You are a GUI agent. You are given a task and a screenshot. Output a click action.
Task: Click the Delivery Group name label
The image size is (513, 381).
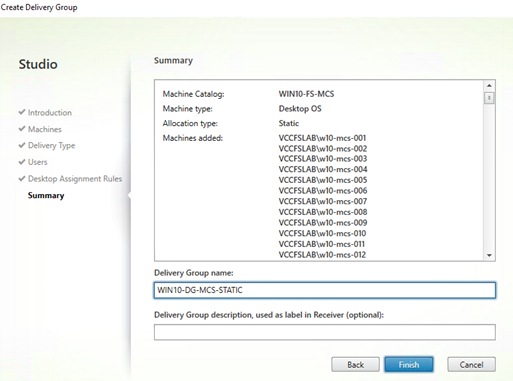point(194,273)
